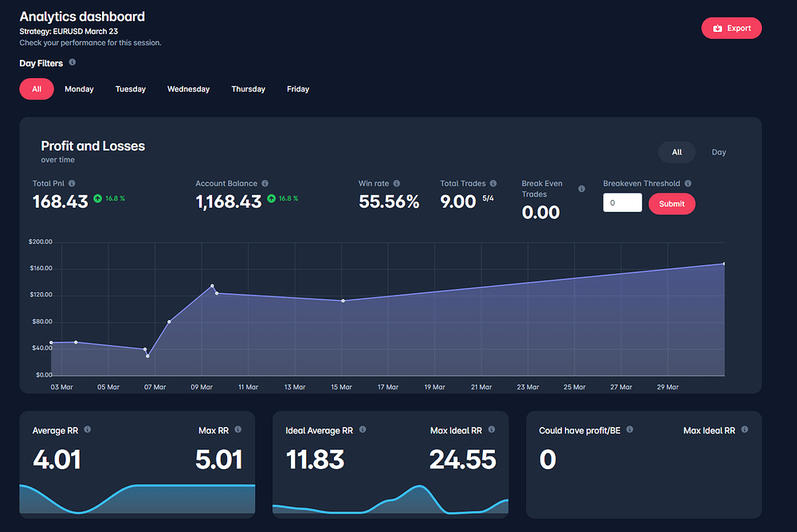
Task: Click the Break Even Trades value 0.00
Action: click(541, 213)
